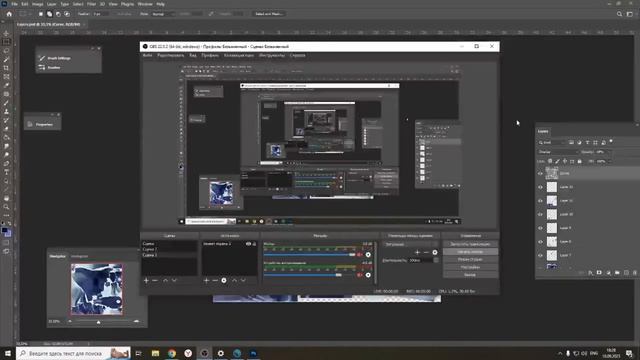Image resolution: width=640 pixels, height=360 pixels.
Task: Open Настройки button in OBS controls
Action: tap(470, 267)
